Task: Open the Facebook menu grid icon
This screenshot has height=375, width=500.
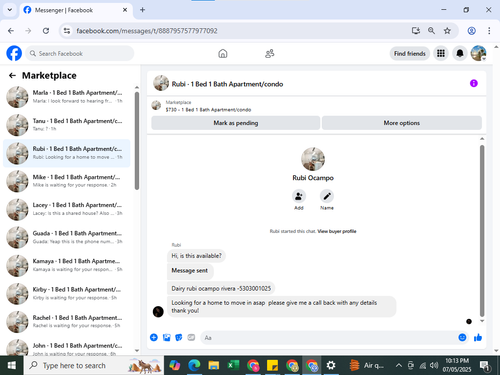Action: (x=441, y=53)
